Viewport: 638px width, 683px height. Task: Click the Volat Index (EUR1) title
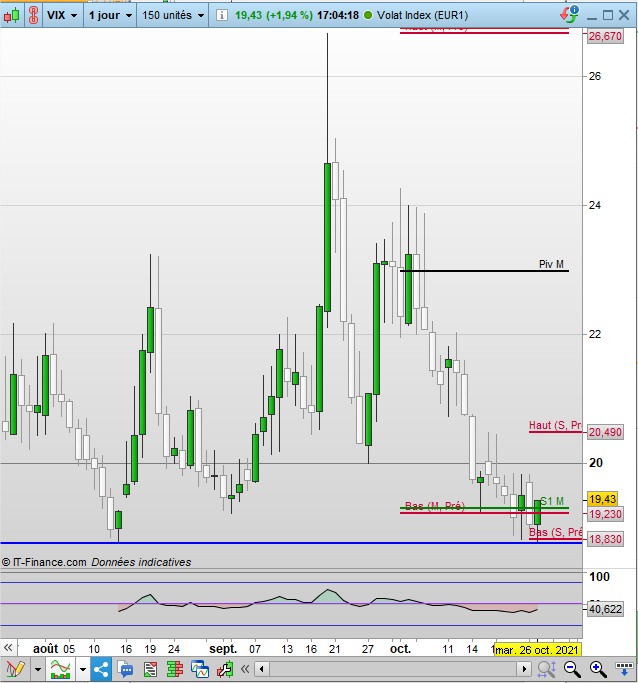(422, 15)
